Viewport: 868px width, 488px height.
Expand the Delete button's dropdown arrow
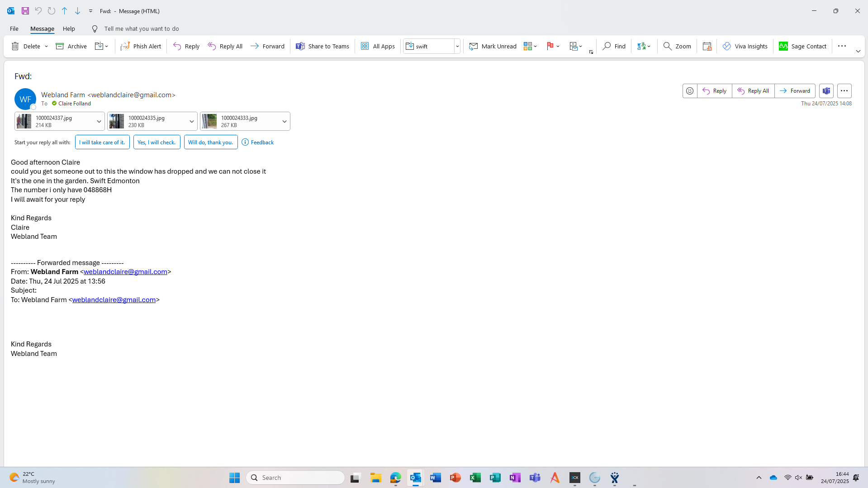[x=46, y=46]
